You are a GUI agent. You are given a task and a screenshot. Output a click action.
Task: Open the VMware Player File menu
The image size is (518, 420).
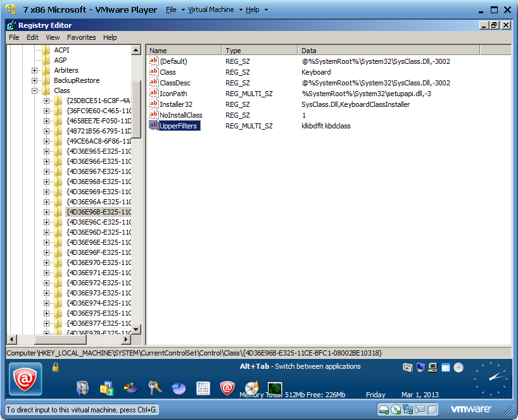click(x=175, y=9)
